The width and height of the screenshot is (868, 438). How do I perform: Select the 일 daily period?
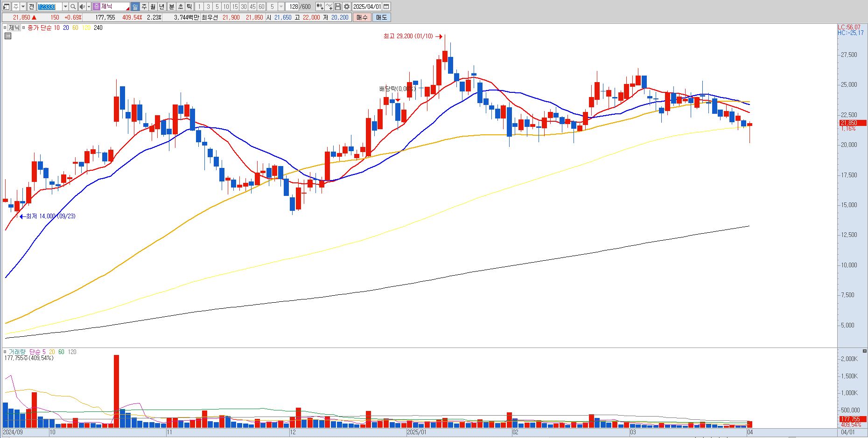pyautogui.click(x=135, y=7)
